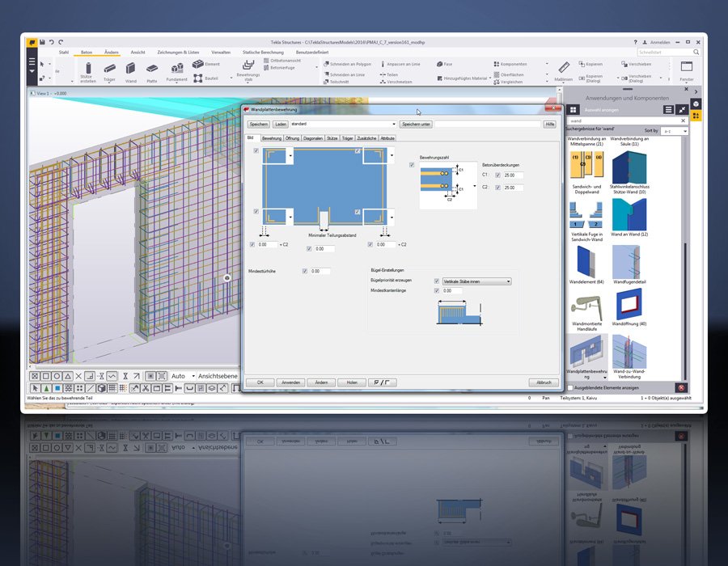Open the Auto snap depth dropdown
The width and height of the screenshot is (728, 566).
point(183,376)
